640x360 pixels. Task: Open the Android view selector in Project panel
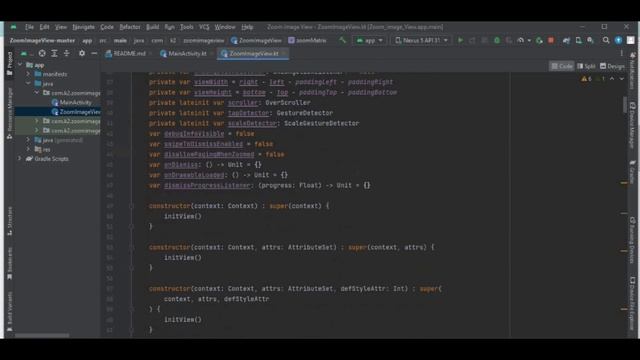[x=27, y=53]
